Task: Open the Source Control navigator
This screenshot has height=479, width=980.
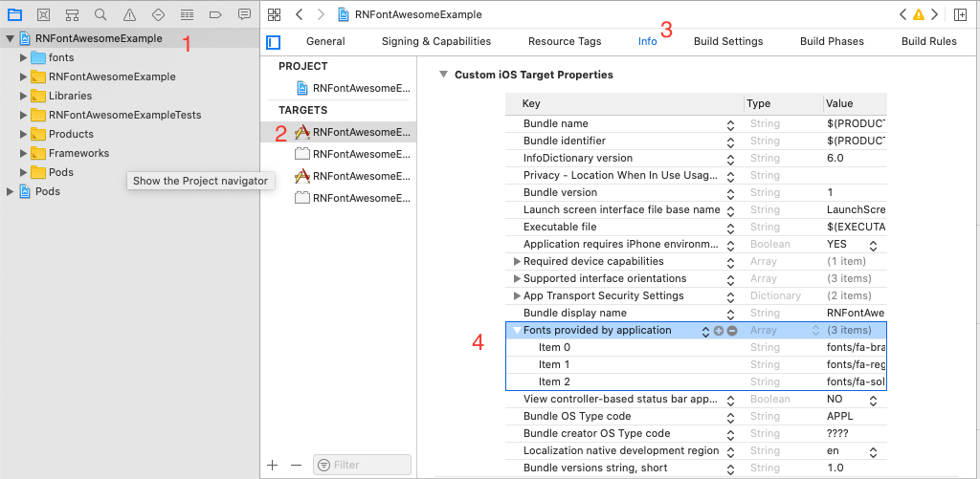Action: 43,14
